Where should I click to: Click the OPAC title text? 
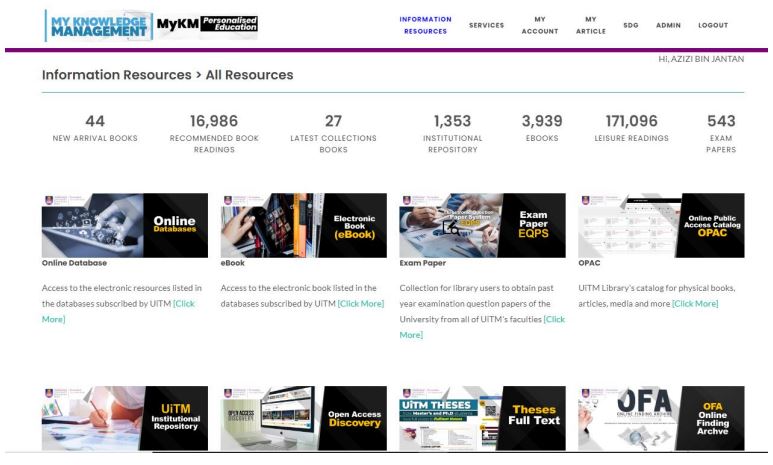click(589, 263)
